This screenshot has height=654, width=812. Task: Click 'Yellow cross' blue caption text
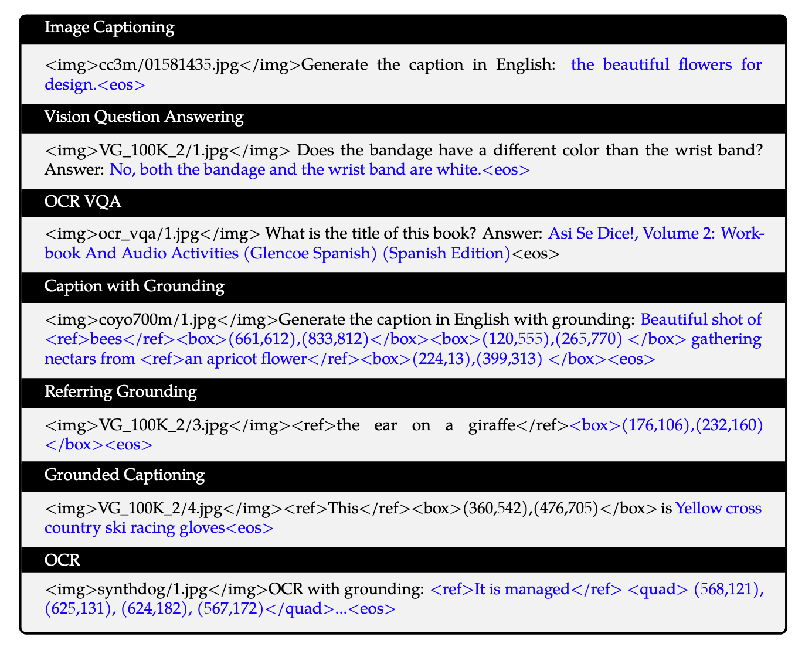click(x=719, y=508)
